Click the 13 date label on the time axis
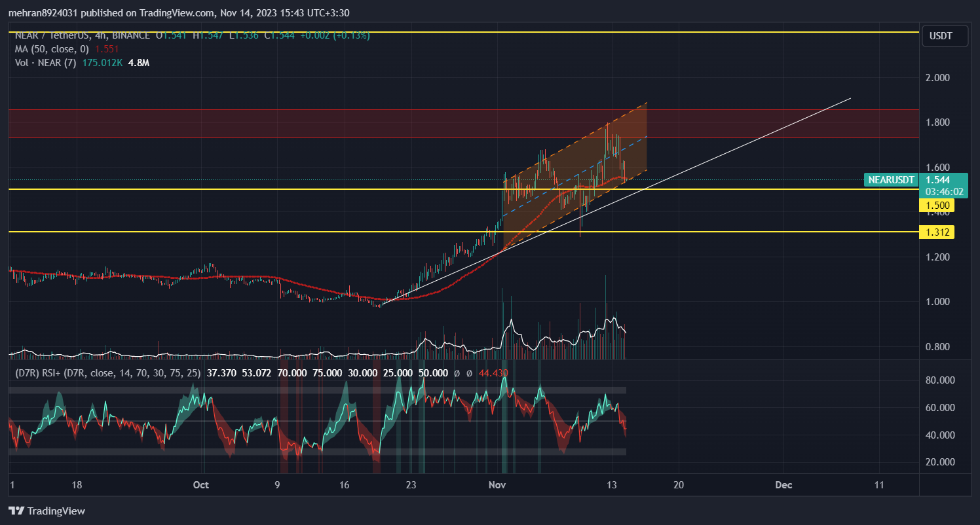 612,485
